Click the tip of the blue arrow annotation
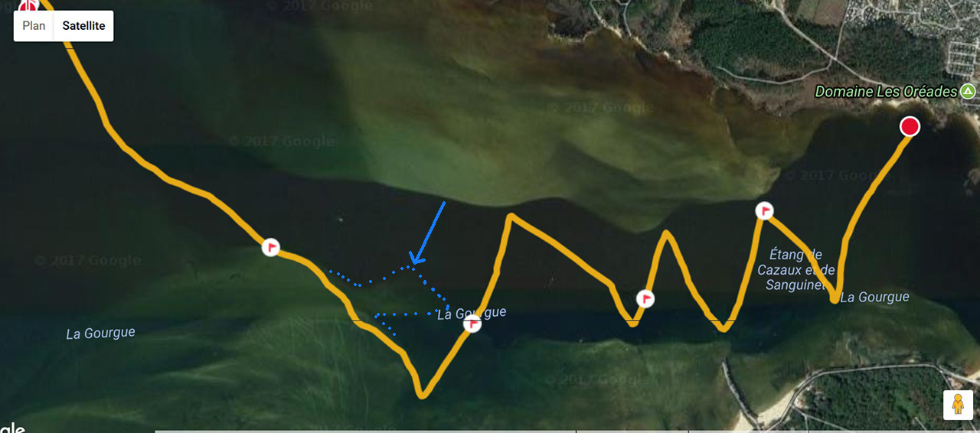 click(412, 262)
